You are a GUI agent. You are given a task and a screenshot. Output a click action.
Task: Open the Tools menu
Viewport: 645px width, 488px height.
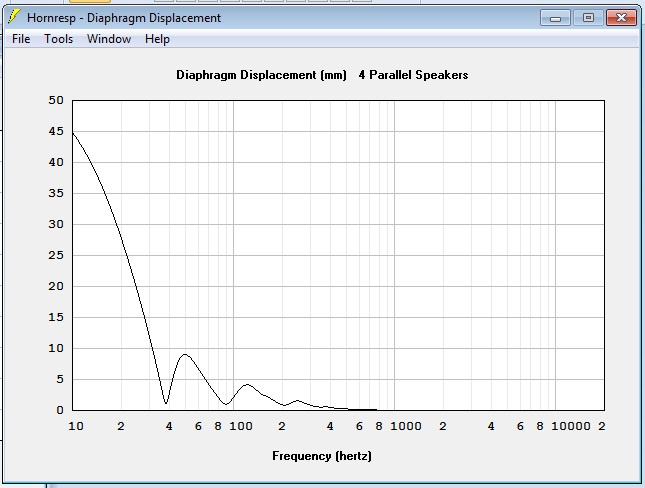[58, 39]
